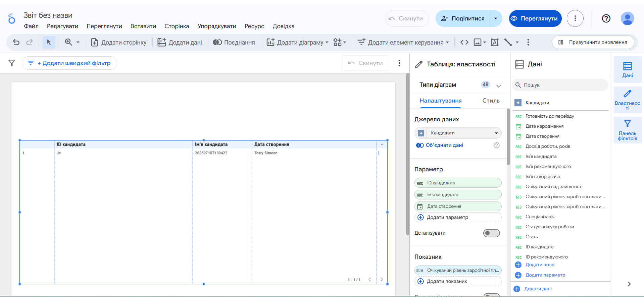Open the line shape dropdown arrow

[517, 43]
